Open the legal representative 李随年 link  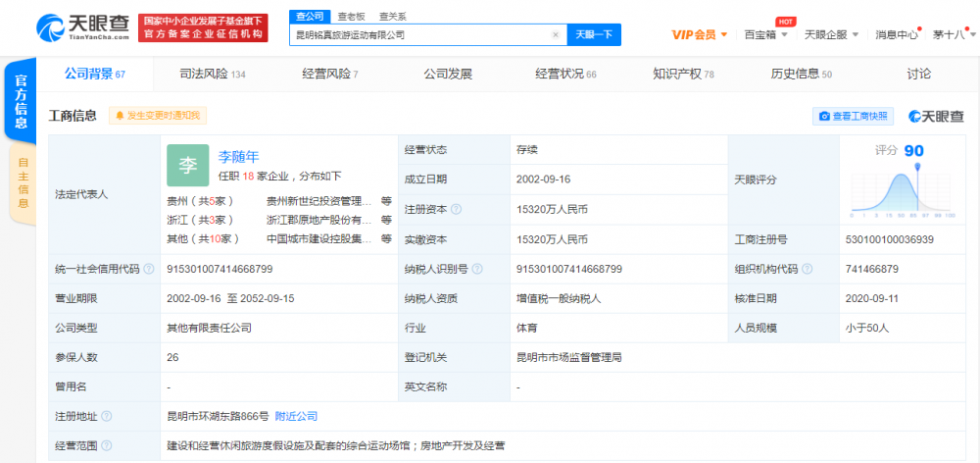238,157
